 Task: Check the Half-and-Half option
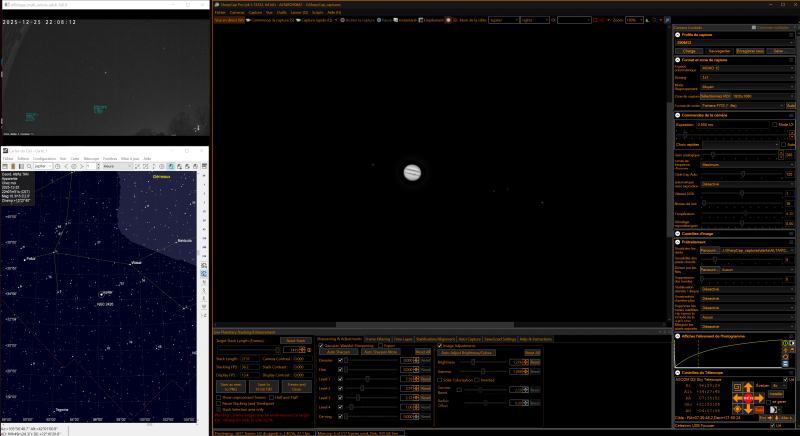271,397
